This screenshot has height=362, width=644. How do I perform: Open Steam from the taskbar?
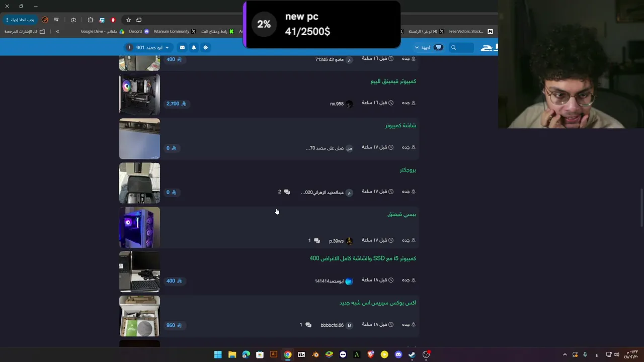pos(412,354)
